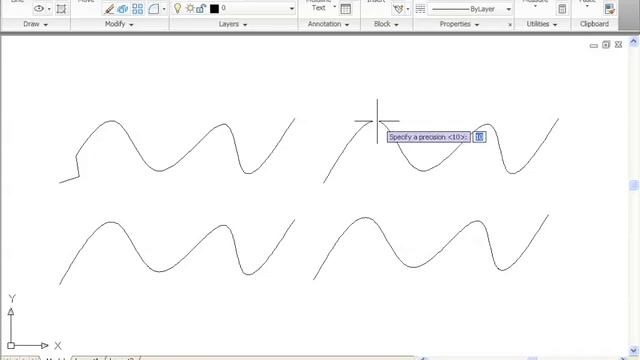640x360 pixels.
Task: Click the precision value input box
Action: 479,137
